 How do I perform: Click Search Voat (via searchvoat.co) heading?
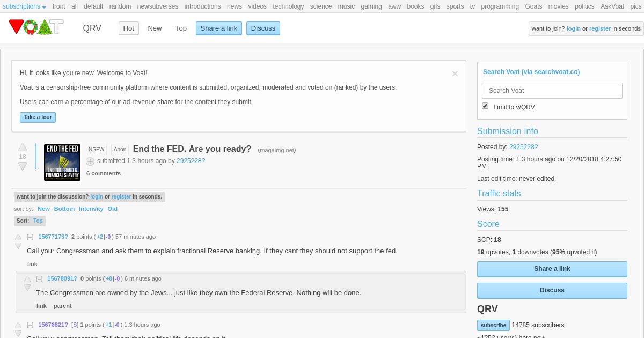[x=531, y=72]
